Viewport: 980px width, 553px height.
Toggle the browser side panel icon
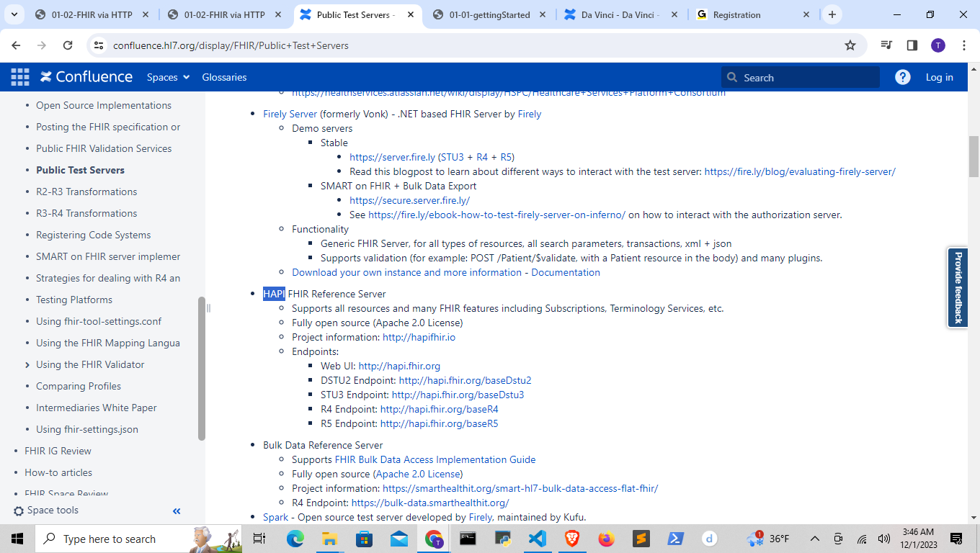(x=912, y=45)
